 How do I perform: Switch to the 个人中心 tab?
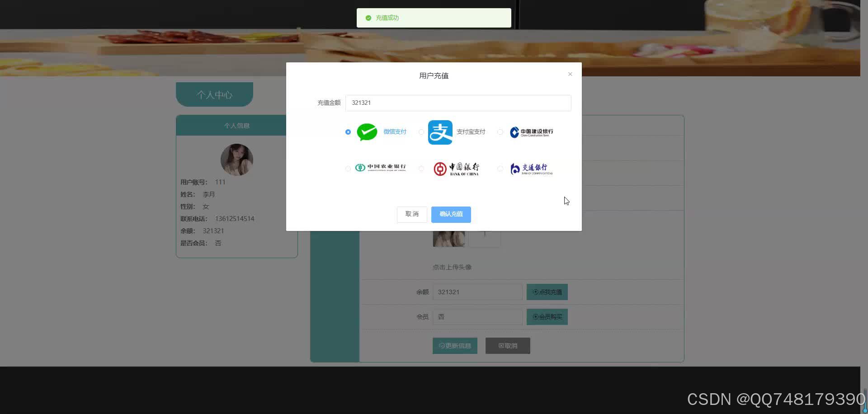tap(214, 94)
